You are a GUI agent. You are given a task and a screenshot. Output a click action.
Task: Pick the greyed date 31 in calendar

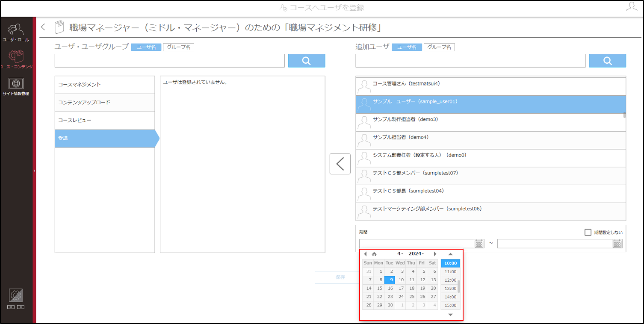pos(368,271)
